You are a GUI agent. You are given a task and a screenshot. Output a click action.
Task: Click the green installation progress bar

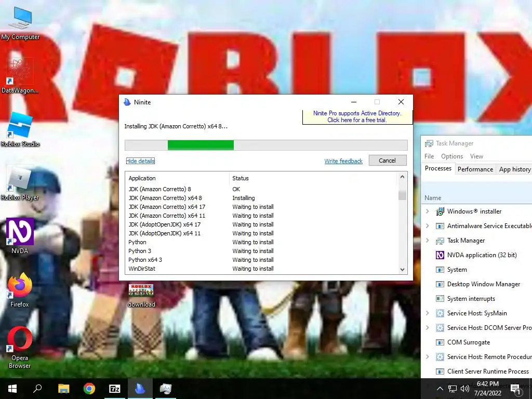pyautogui.click(x=201, y=145)
